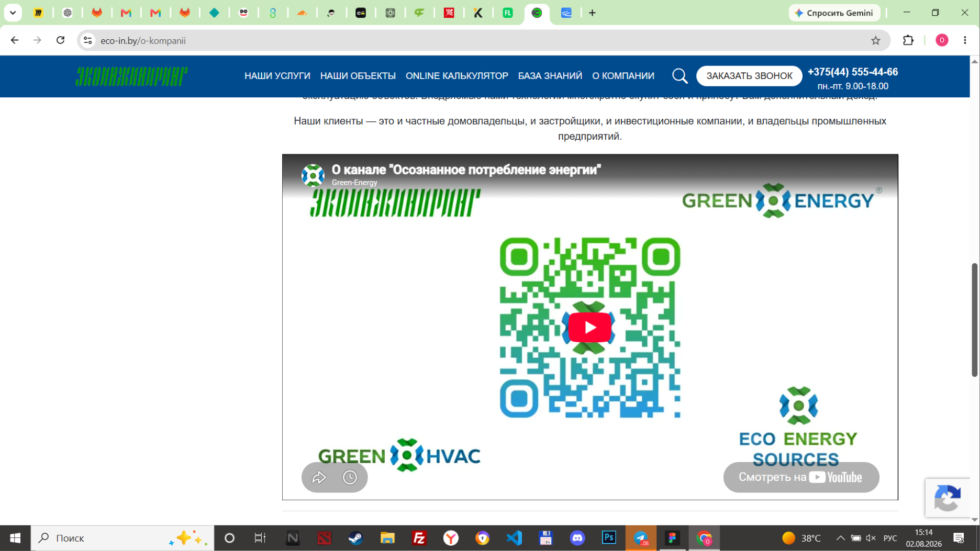Image resolution: width=980 pixels, height=551 pixels.
Task: Play the YouTube video
Action: point(589,327)
